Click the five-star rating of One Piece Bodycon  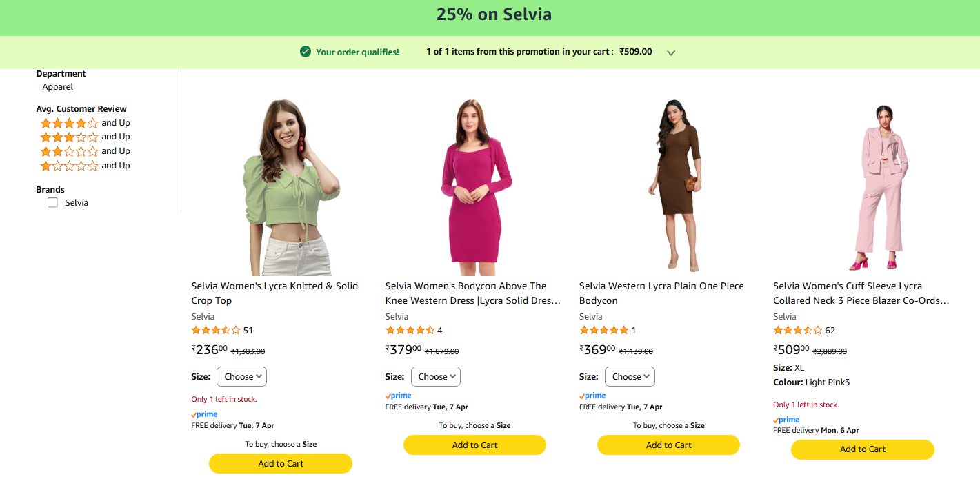click(x=603, y=331)
